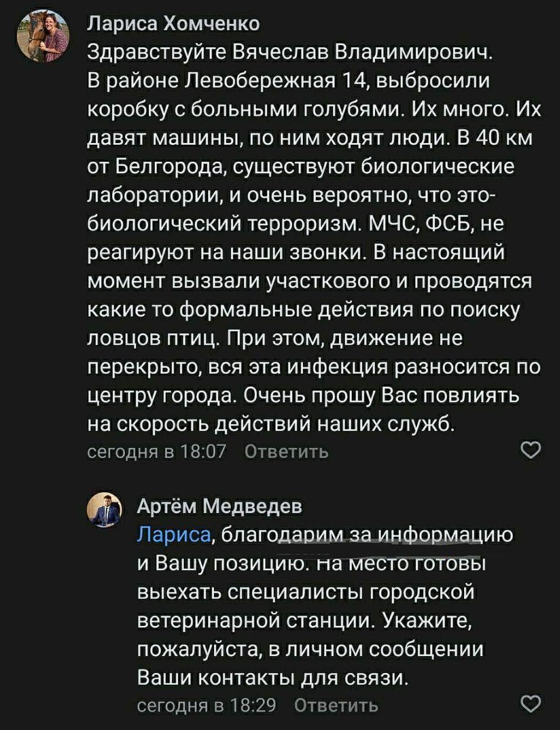The width and height of the screenshot is (560, 730).
Task: Click the phrase ветеринарной станции in the reply
Action: [x=254, y=620]
